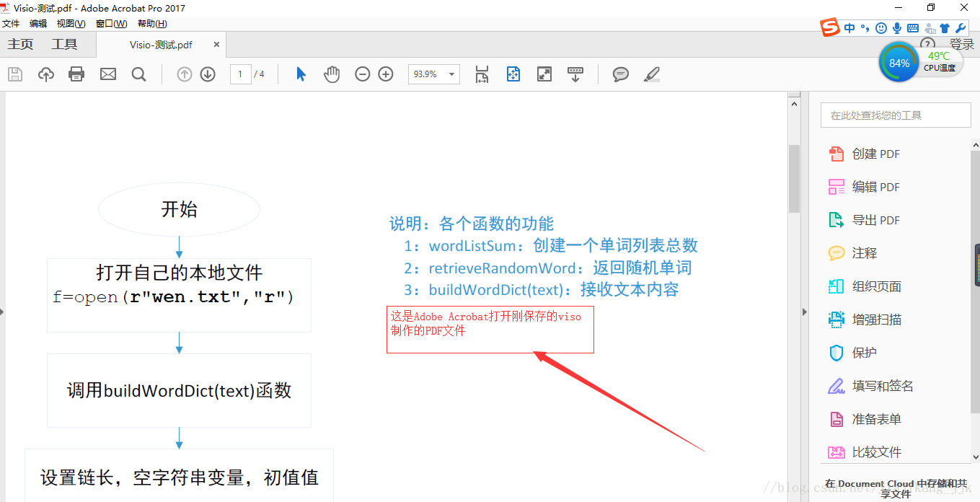Click the 保护 shield icon
980x502 pixels.
tap(836, 353)
